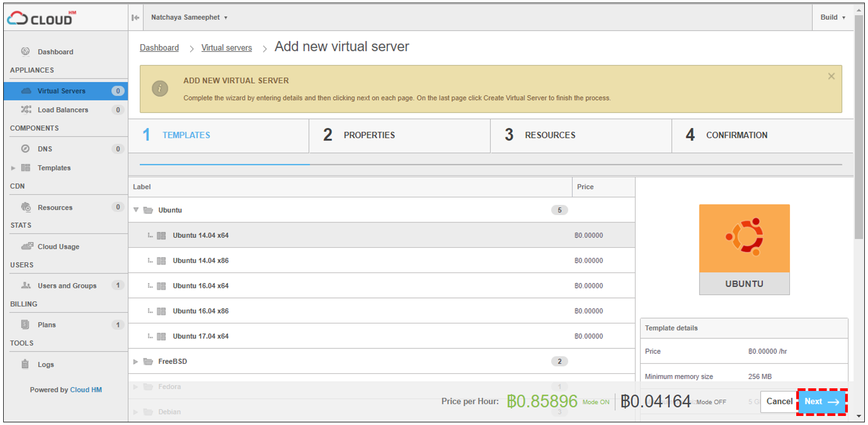Follow the Virtual servers breadcrumb link
The image size is (868, 425).
tap(226, 48)
